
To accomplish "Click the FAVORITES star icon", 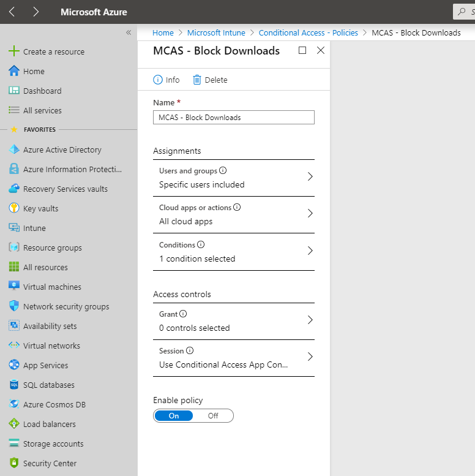I will (x=14, y=129).
